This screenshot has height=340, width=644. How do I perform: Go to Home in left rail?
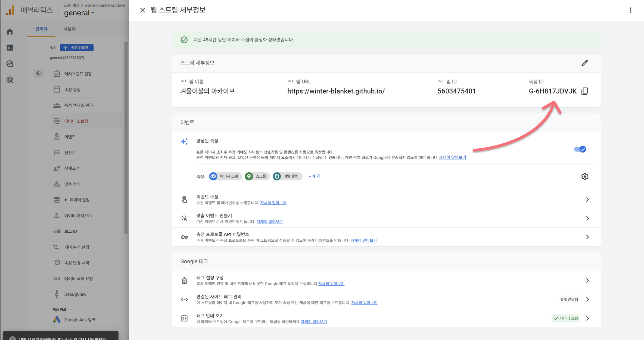[x=10, y=32]
